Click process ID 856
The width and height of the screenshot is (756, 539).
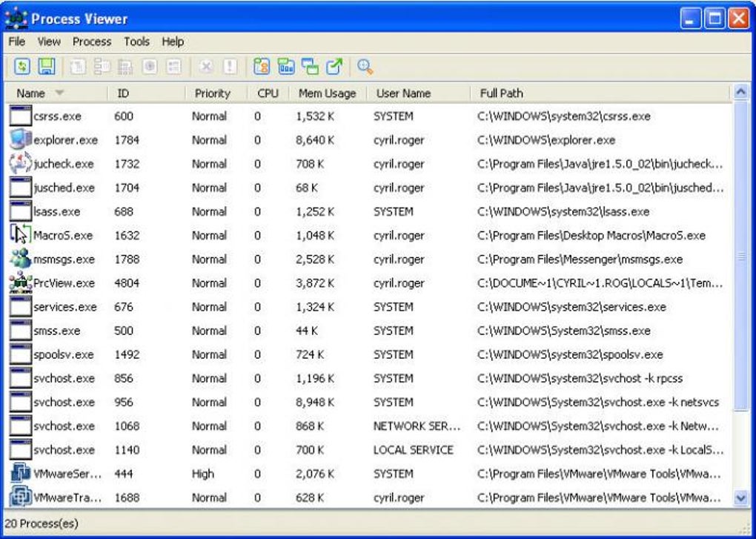pyautogui.click(x=124, y=378)
